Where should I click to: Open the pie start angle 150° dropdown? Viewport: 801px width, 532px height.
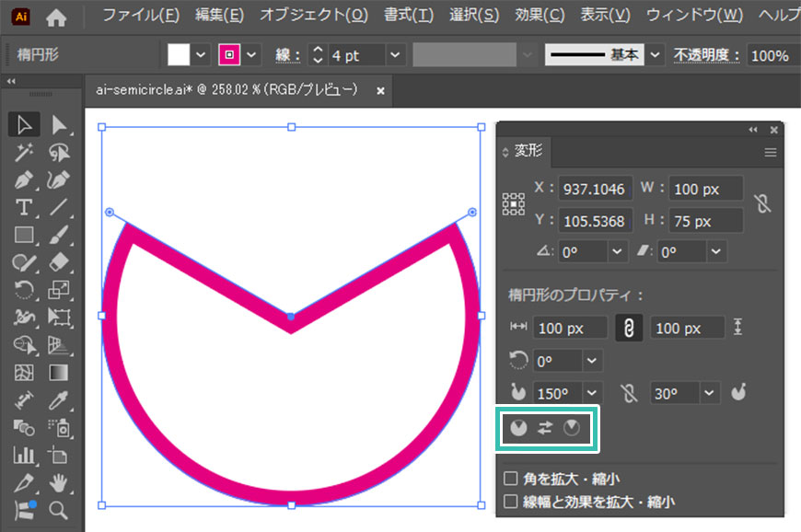[591, 393]
